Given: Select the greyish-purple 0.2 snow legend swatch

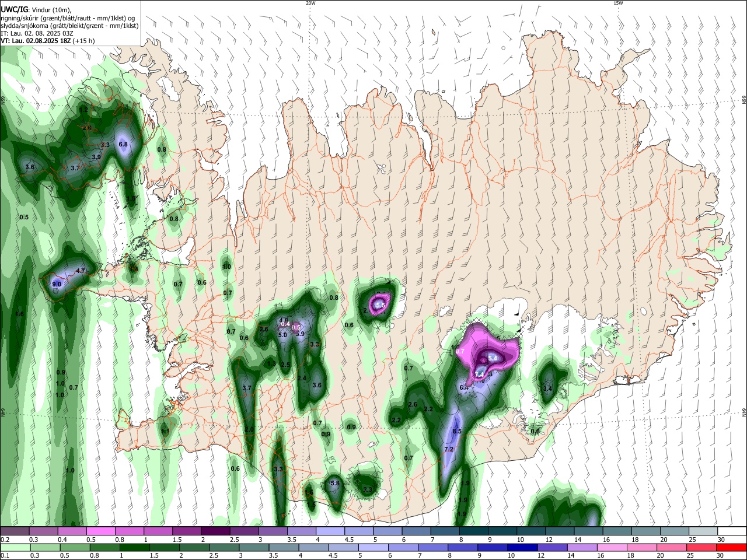Looking at the screenshot, I should click(x=15, y=531).
